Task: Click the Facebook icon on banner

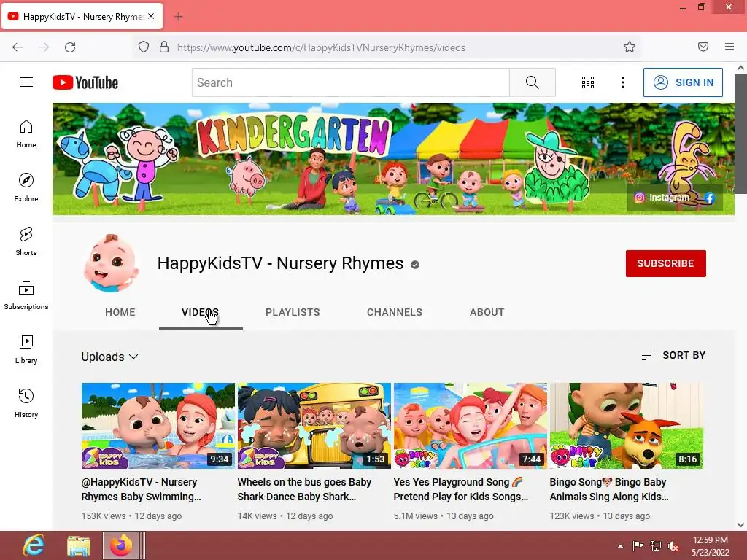Action: 709,198
